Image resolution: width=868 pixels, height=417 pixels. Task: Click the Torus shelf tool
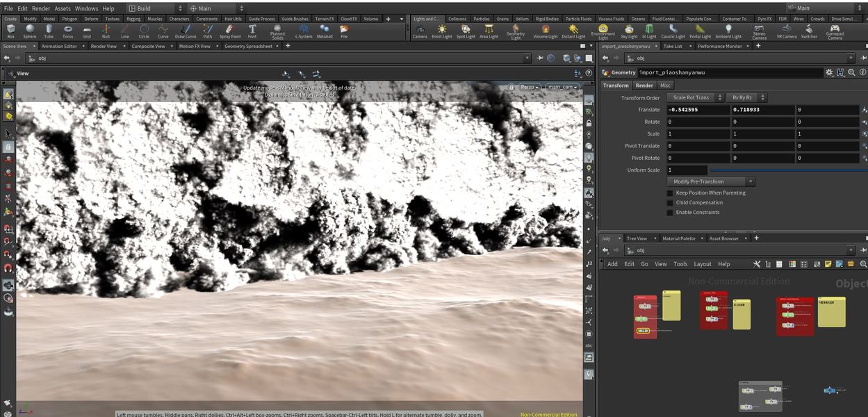tap(67, 31)
